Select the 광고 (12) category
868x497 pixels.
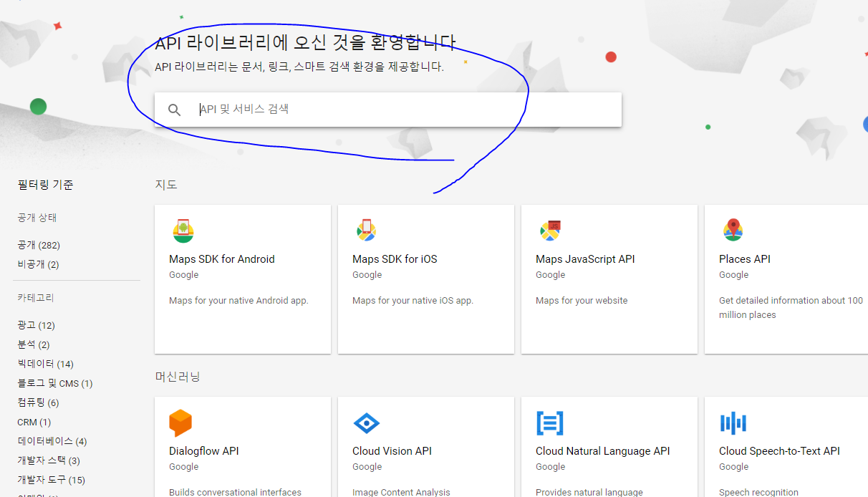37,326
